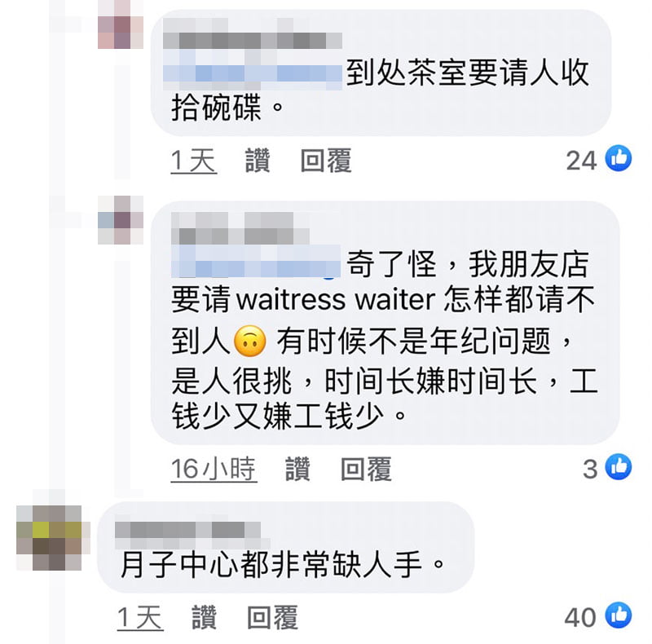Viewport: 652px width, 644px height.
Task: Open the 1天 timestamp under 月子中心 comment
Action: point(140,617)
